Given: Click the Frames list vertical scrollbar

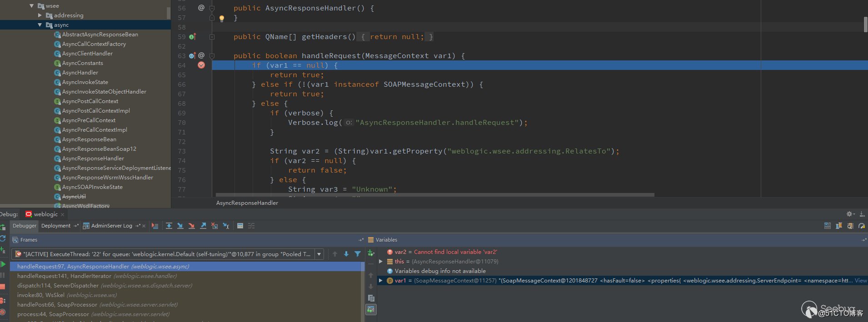Looking at the screenshot, I should click(x=363, y=291).
